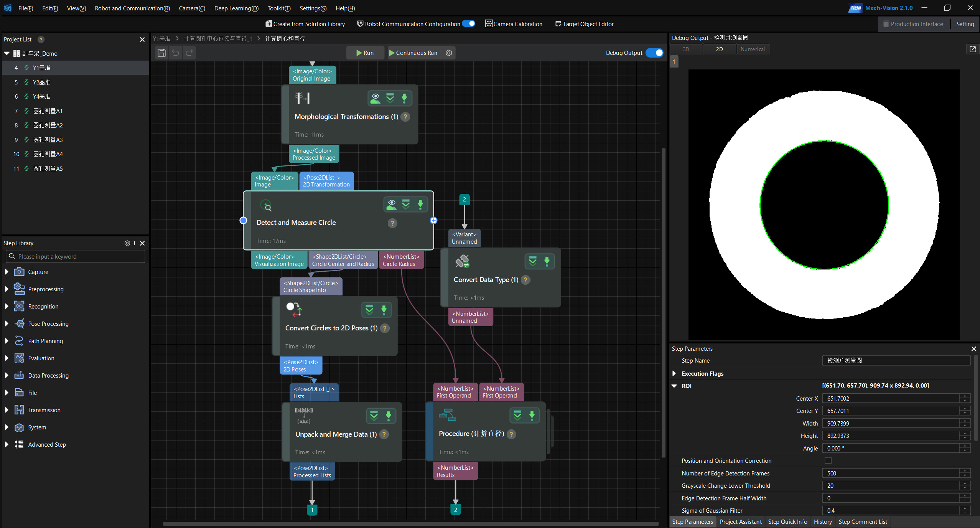Toggle Robot Communication Configuration switch

click(x=468, y=24)
